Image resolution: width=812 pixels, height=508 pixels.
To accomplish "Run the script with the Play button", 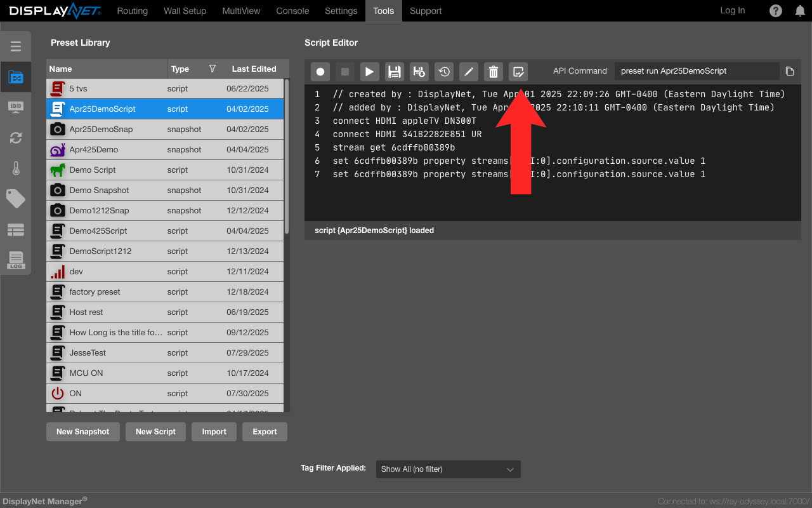I will click(370, 72).
